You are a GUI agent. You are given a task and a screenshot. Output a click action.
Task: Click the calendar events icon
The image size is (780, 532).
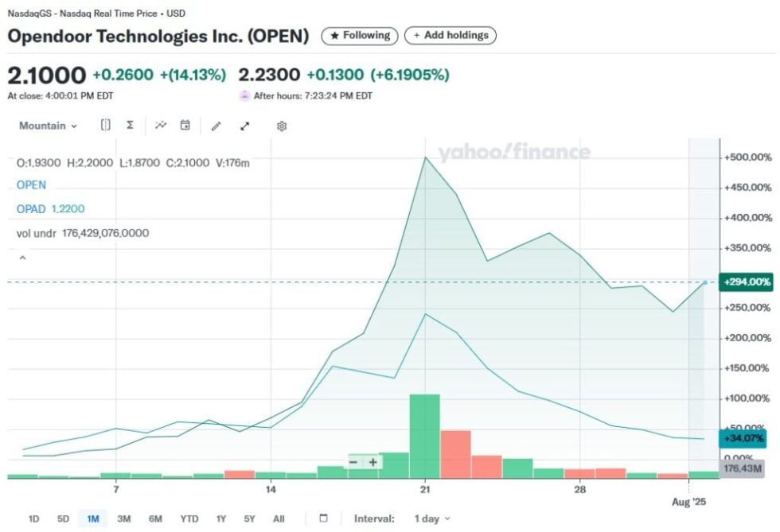(185, 126)
